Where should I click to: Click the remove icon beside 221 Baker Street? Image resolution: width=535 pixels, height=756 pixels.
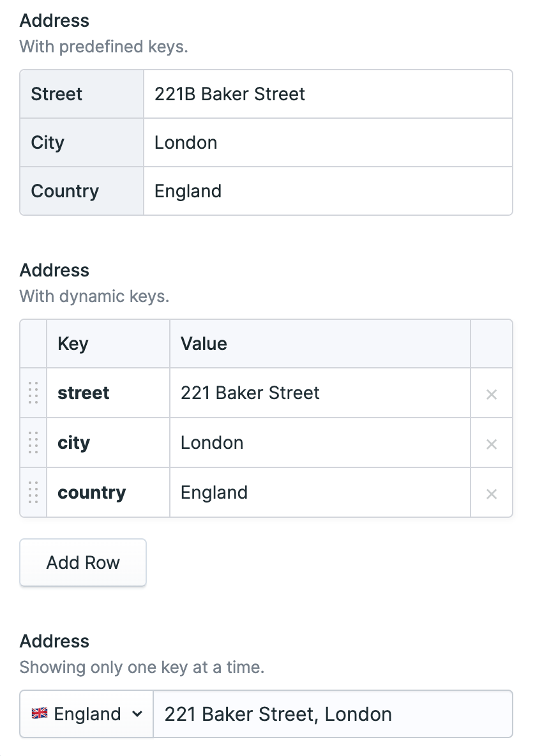(x=492, y=394)
